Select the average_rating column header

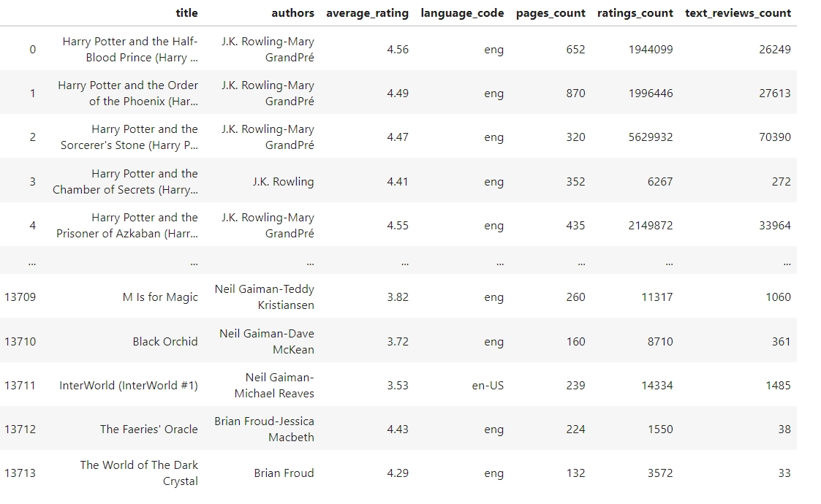pos(367,13)
